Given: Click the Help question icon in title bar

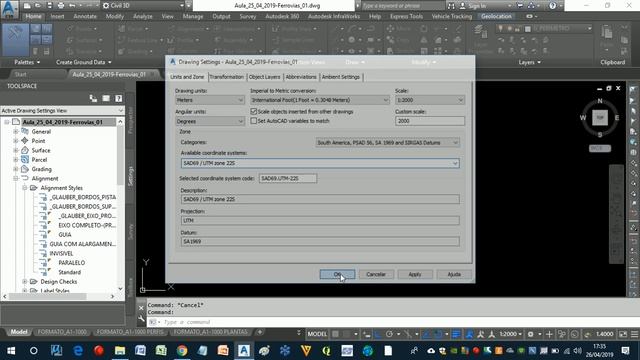Looking at the screenshot, I should 553,6.
